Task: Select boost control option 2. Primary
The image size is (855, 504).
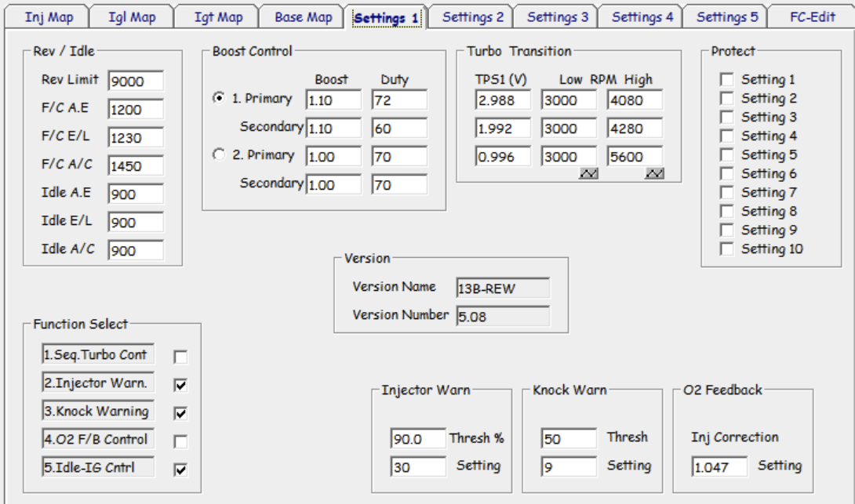Action: (x=219, y=155)
